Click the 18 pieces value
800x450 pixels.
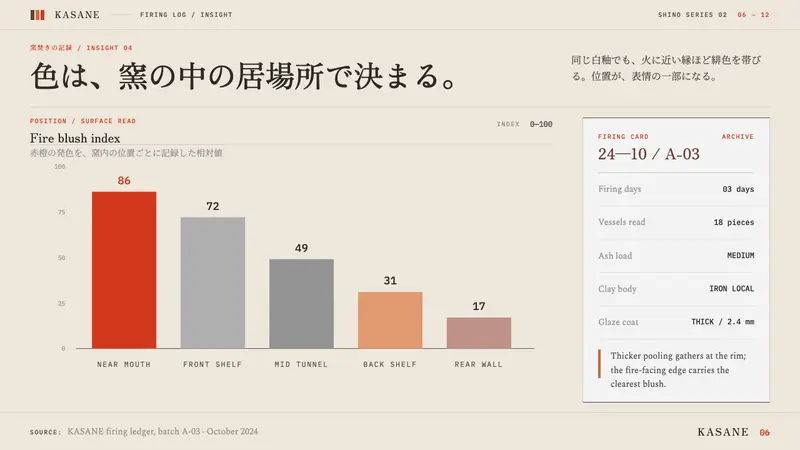734,222
